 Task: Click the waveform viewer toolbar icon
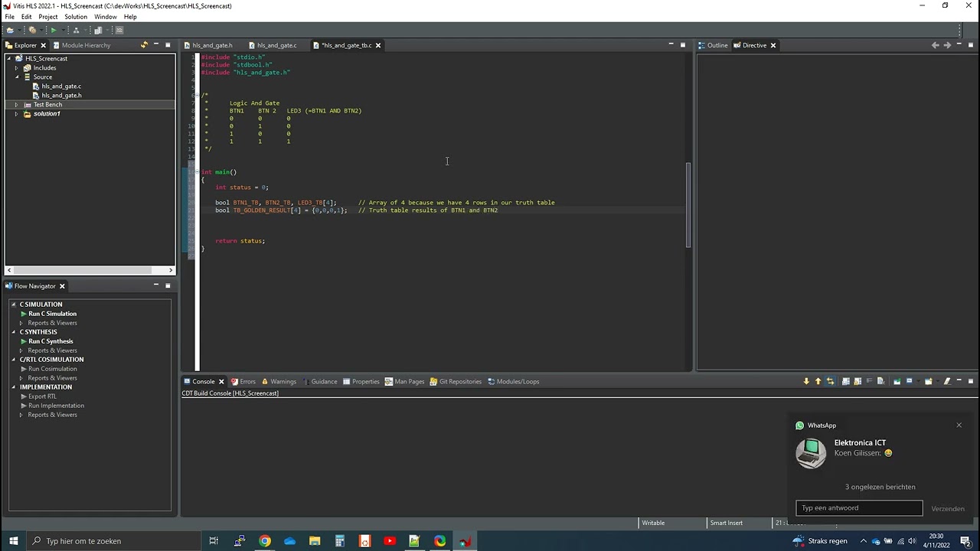(119, 30)
